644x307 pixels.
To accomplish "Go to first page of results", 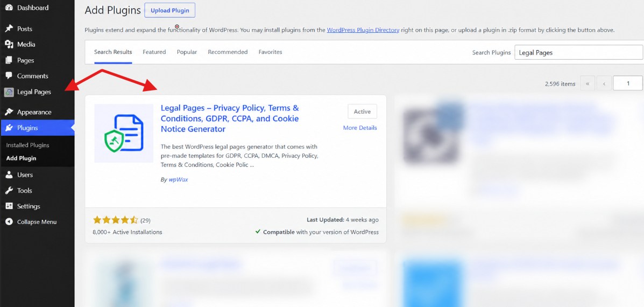I will tap(588, 83).
